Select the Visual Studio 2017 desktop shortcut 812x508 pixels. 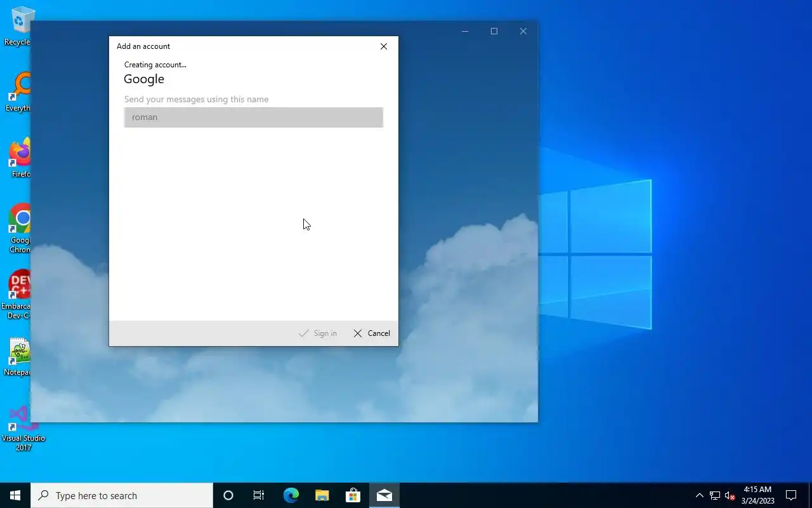(23, 429)
